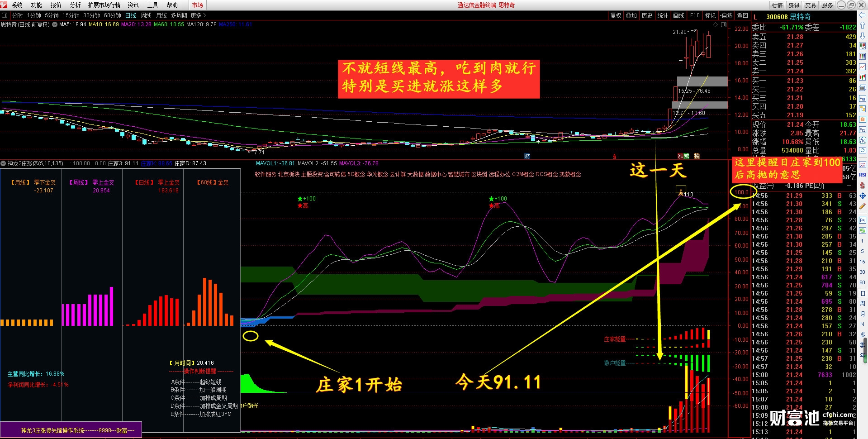Select the pencil drawing tool icon
This screenshot has height=439, width=868.
click(x=863, y=206)
